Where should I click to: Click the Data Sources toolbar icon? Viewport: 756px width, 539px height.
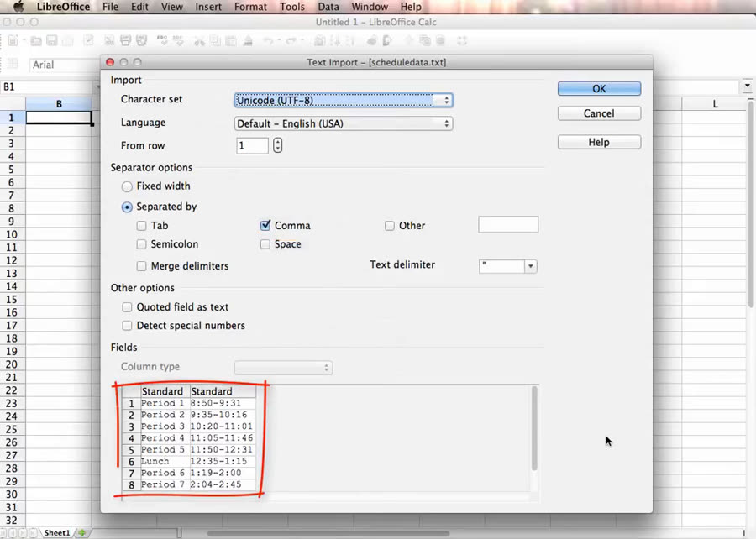click(440, 41)
